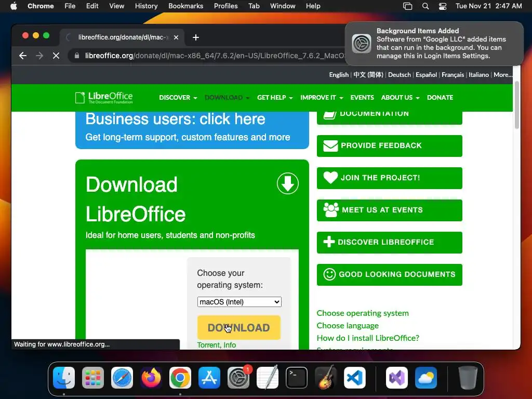
Task: Open TextEdit from the Dock
Action: (268, 378)
